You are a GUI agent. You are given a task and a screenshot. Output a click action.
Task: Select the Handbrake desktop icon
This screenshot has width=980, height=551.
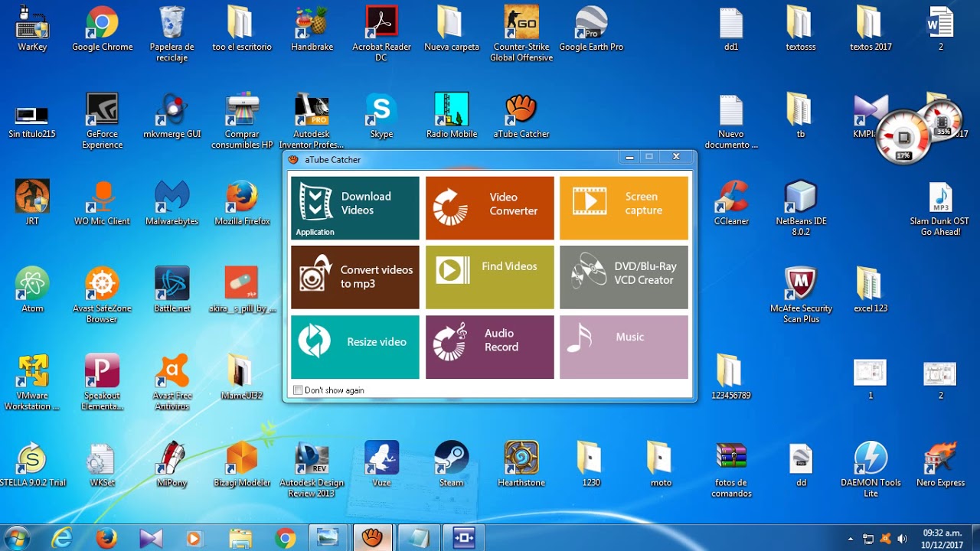click(x=312, y=29)
